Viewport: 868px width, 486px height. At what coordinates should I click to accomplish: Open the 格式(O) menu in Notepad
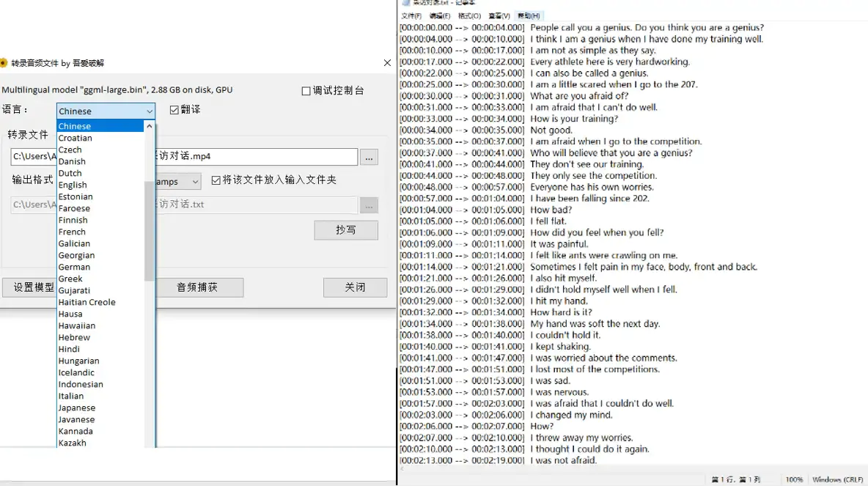point(469,14)
